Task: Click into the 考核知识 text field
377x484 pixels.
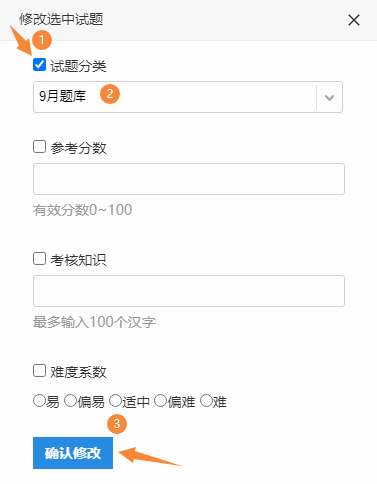Action: (x=189, y=291)
